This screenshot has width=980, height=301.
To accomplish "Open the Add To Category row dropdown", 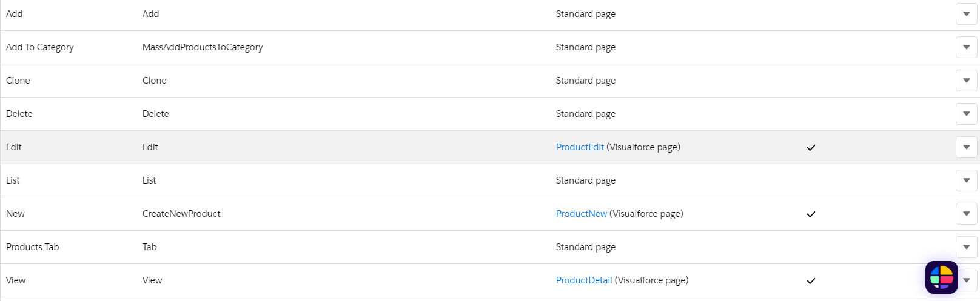I will pos(966,47).
